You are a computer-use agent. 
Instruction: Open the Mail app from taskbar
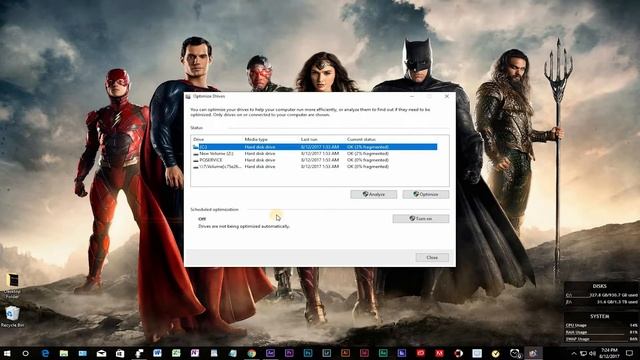[101, 353]
